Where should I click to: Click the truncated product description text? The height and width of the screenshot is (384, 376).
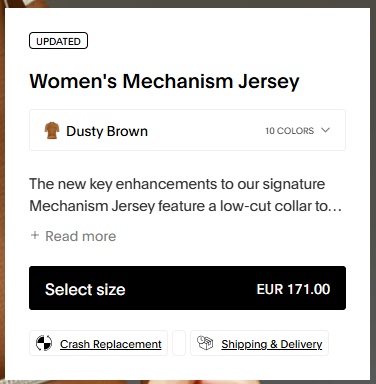[x=186, y=195]
